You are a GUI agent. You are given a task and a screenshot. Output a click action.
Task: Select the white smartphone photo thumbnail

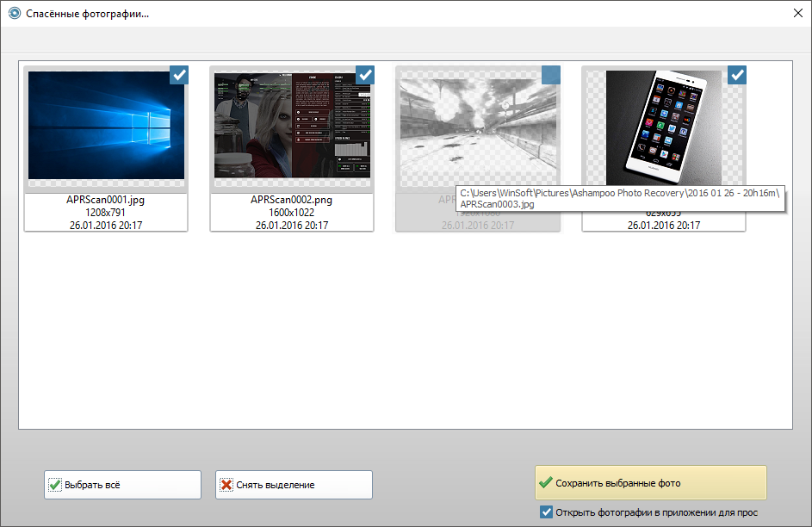point(664,127)
